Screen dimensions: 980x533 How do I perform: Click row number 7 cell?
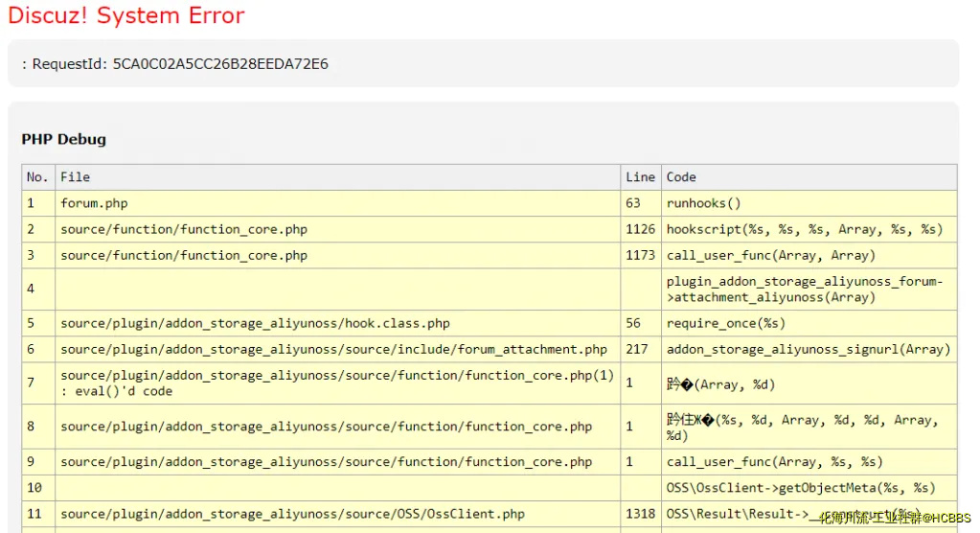(38, 382)
